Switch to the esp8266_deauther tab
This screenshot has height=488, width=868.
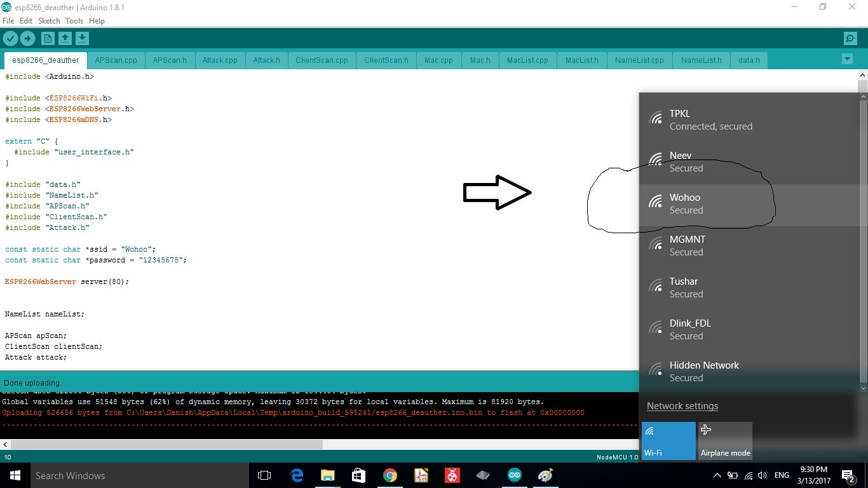[x=46, y=60]
